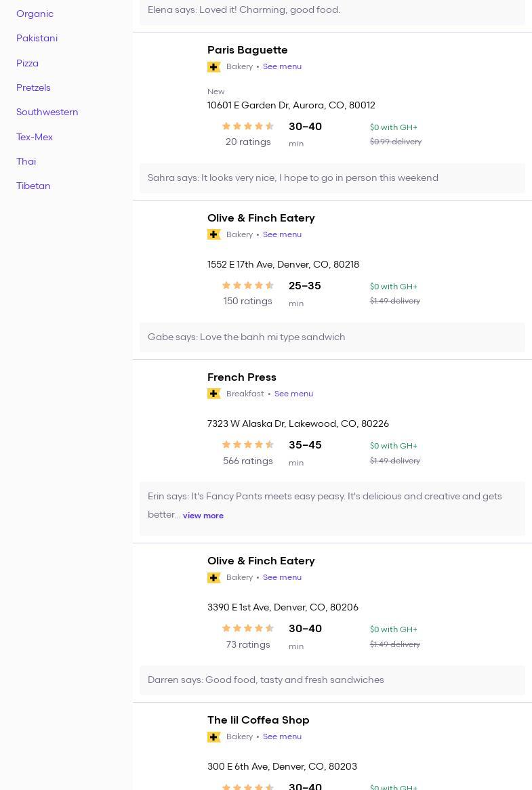
Task: Expand Erin's review with view more
Action: tap(203, 516)
